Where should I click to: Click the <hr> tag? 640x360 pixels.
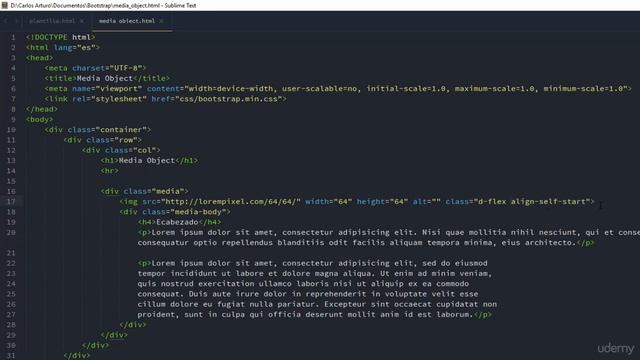pyautogui.click(x=109, y=171)
